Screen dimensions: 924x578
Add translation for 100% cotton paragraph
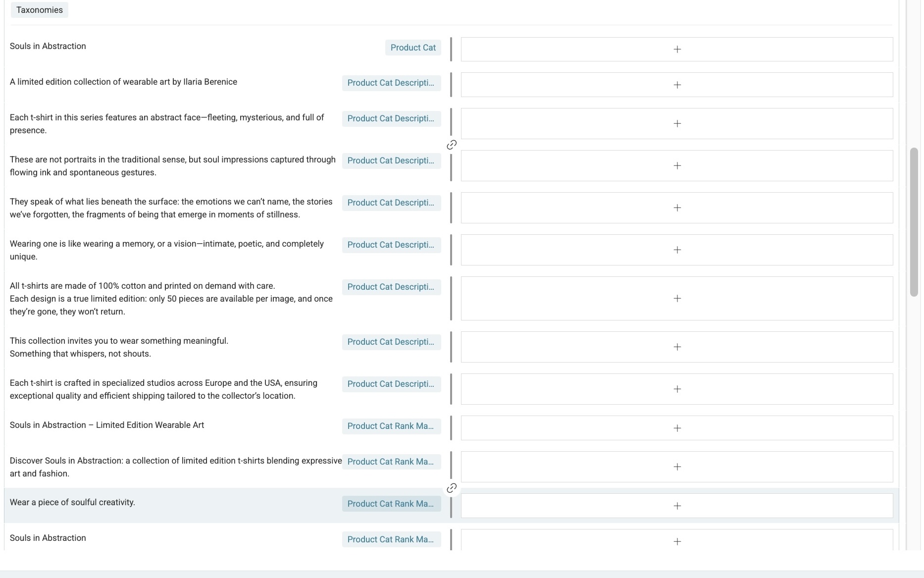677,299
